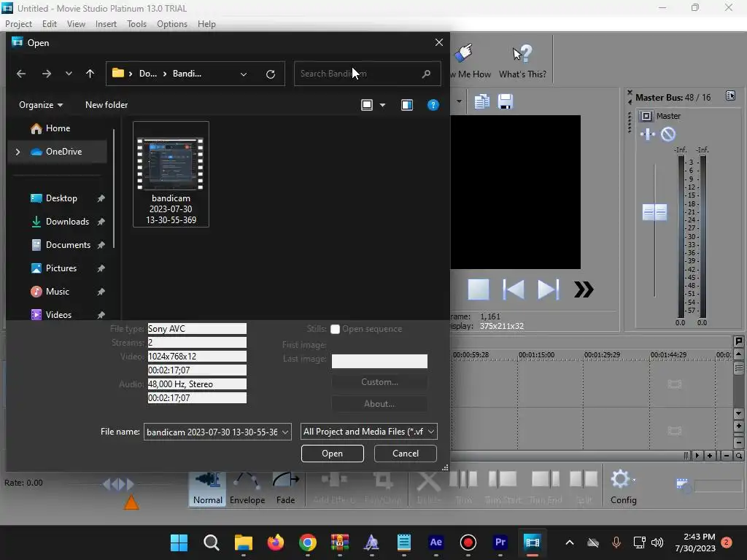Open Windows Start menu
Viewport: 747px width, 560px height.
pos(179,542)
